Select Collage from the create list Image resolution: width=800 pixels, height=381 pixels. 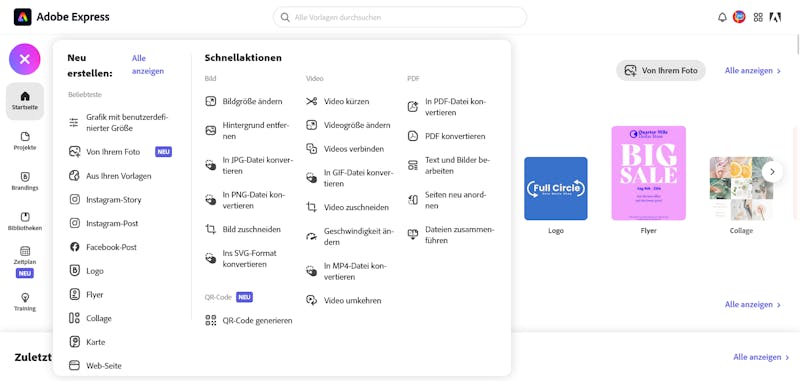90,318
